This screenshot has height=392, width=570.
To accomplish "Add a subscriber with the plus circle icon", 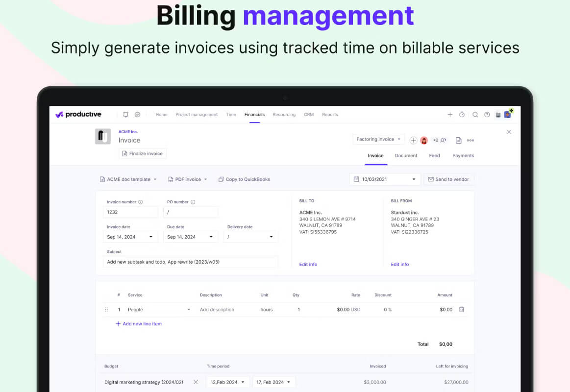I will point(413,140).
